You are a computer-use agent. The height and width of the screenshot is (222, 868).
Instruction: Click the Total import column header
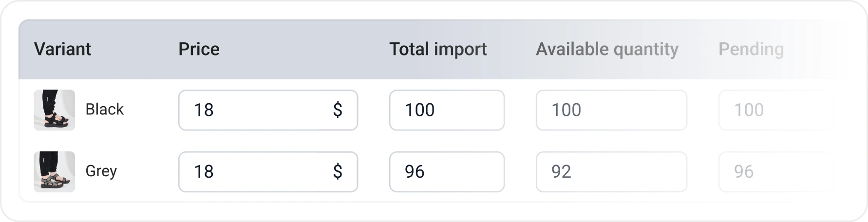pos(438,49)
